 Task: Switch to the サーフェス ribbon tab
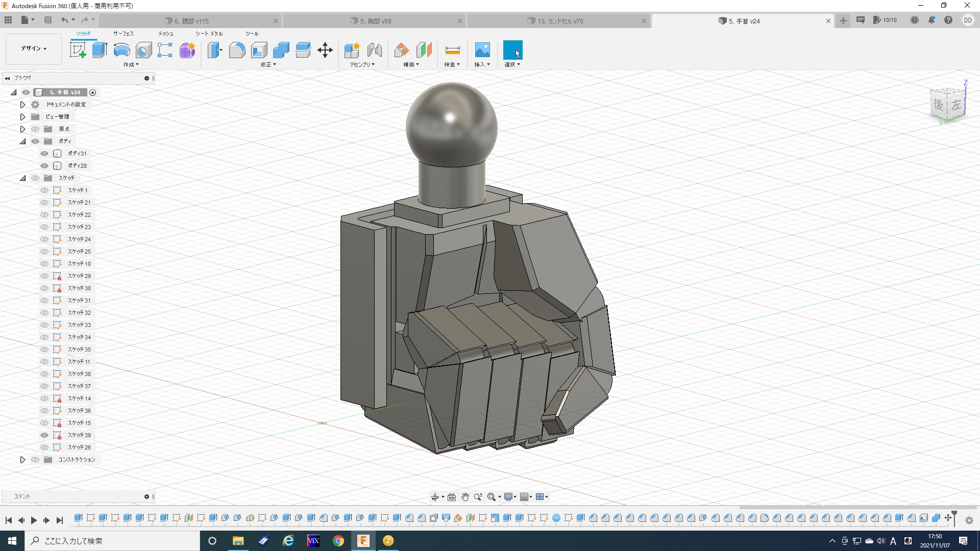click(123, 34)
